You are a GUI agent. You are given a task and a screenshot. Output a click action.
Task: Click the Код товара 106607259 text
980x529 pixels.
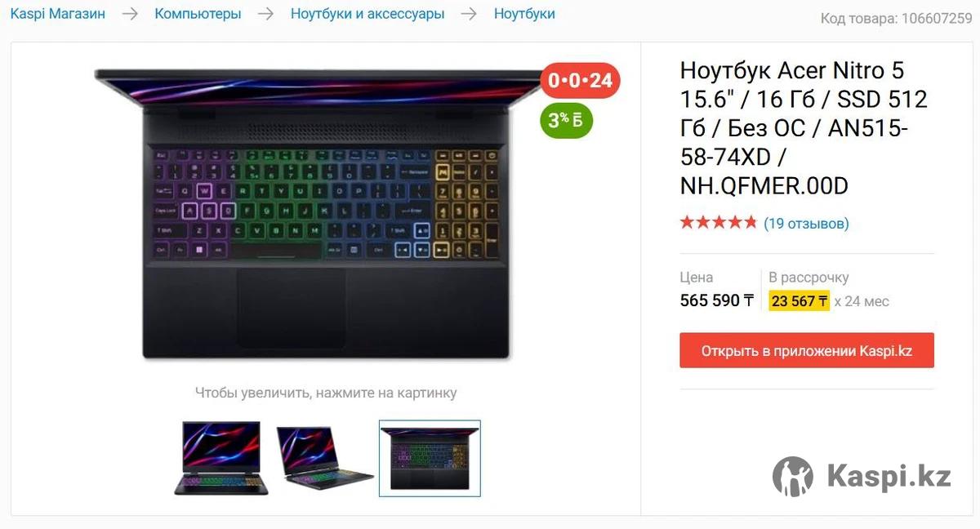click(897, 18)
